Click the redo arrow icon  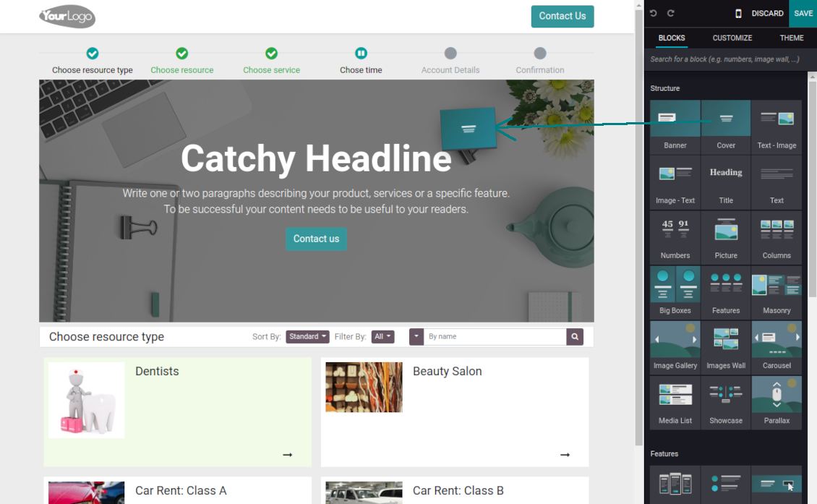pyautogui.click(x=670, y=14)
